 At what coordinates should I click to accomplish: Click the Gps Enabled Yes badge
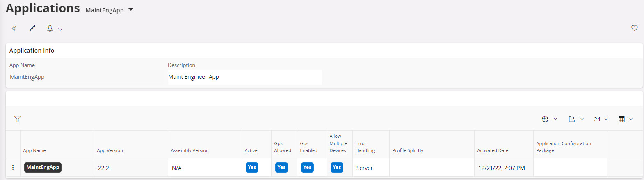307,168
